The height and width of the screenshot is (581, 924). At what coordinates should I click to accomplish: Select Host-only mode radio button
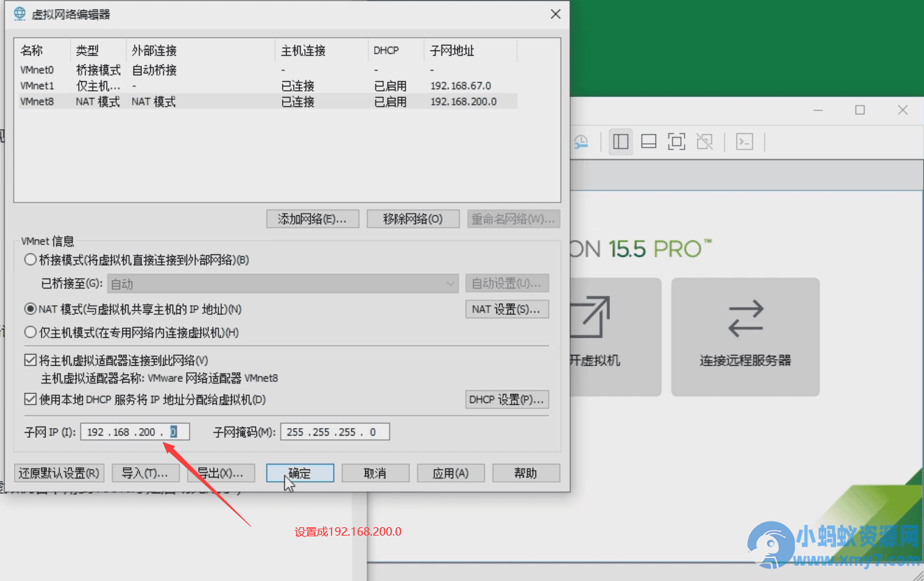tap(30, 332)
